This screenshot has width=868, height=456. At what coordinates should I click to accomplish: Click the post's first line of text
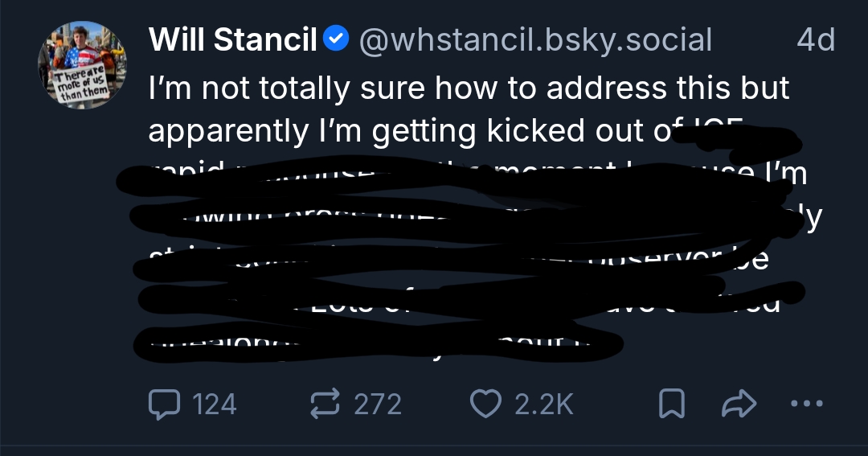point(469,88)
